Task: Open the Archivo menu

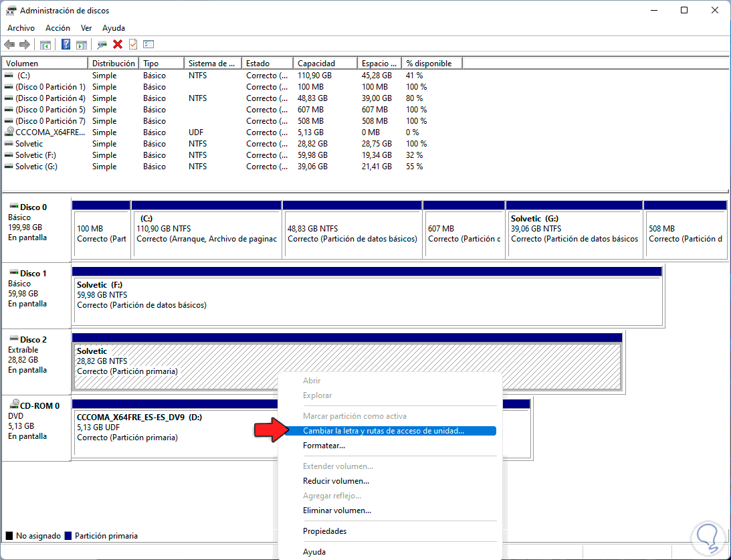Action: pos(21,28)
